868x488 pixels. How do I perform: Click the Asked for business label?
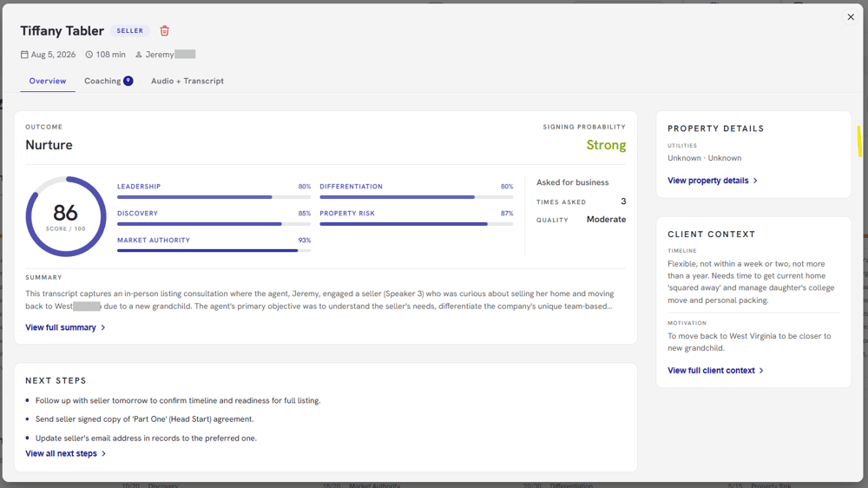[x=572, y=182]
